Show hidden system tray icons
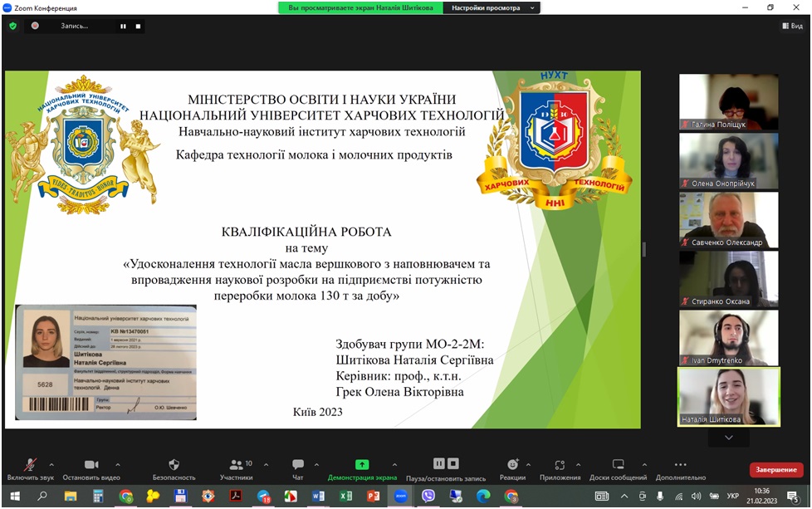 [624, 496]
